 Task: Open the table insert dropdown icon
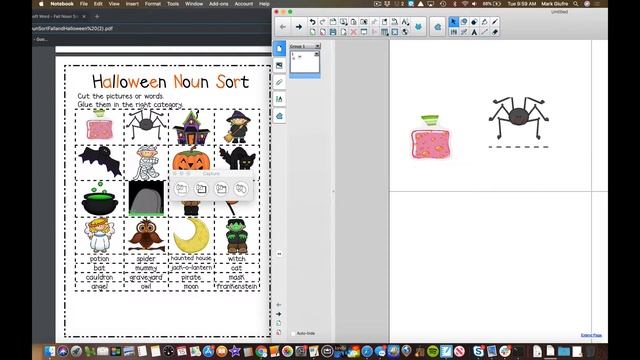tap(384, 32)
